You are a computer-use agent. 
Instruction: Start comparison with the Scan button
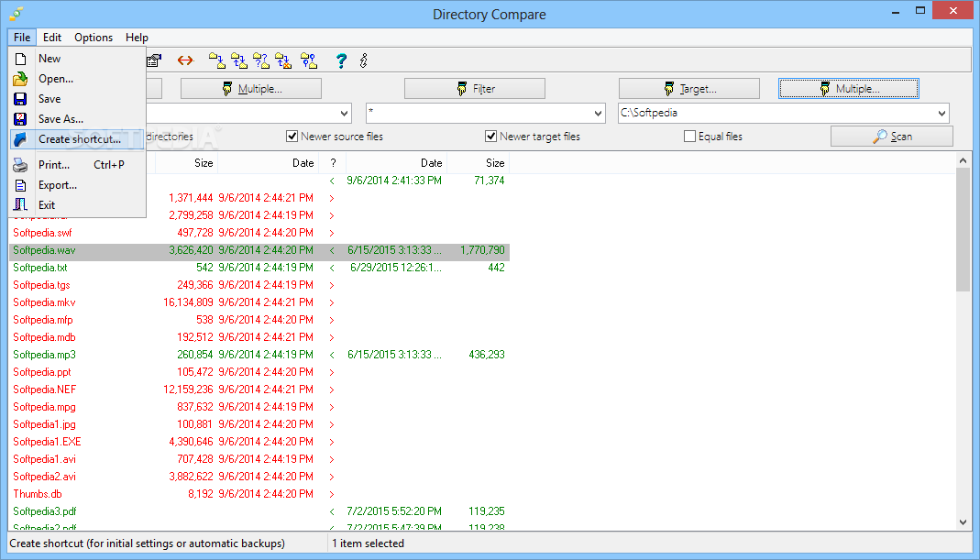[892, 137]
